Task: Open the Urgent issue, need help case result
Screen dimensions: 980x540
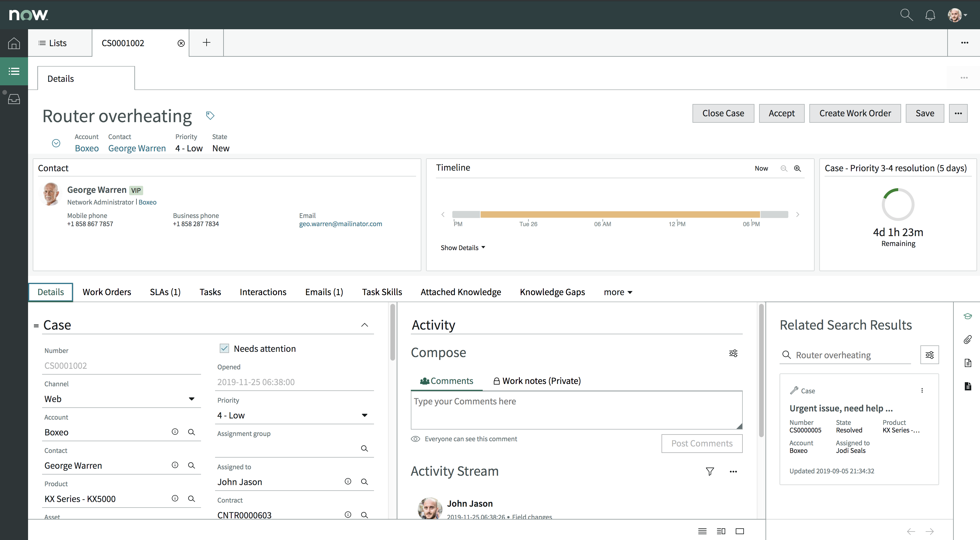Action: 841,408
